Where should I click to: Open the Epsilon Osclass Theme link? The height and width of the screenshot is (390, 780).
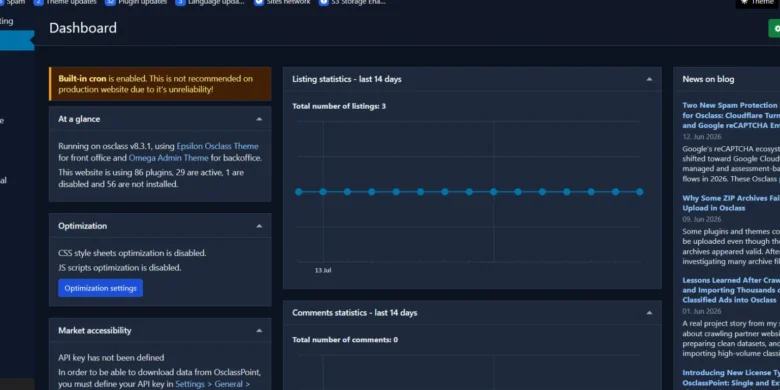point(217,146)
